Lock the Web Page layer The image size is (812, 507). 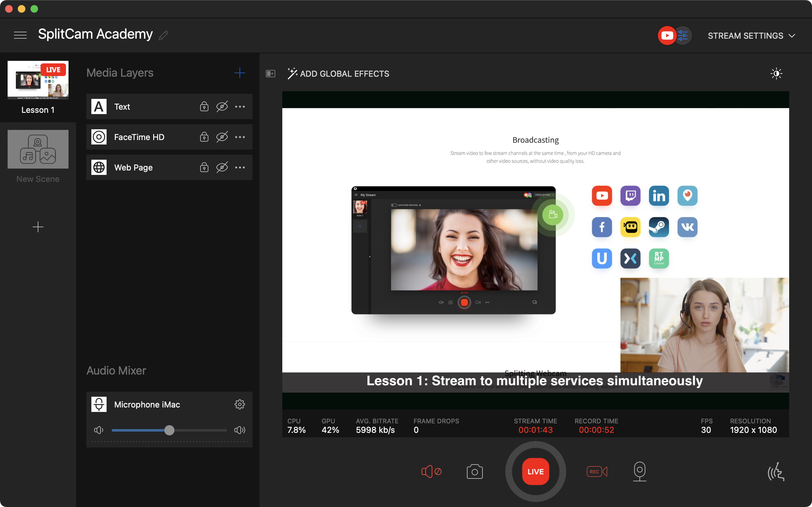tap(204, 167)
